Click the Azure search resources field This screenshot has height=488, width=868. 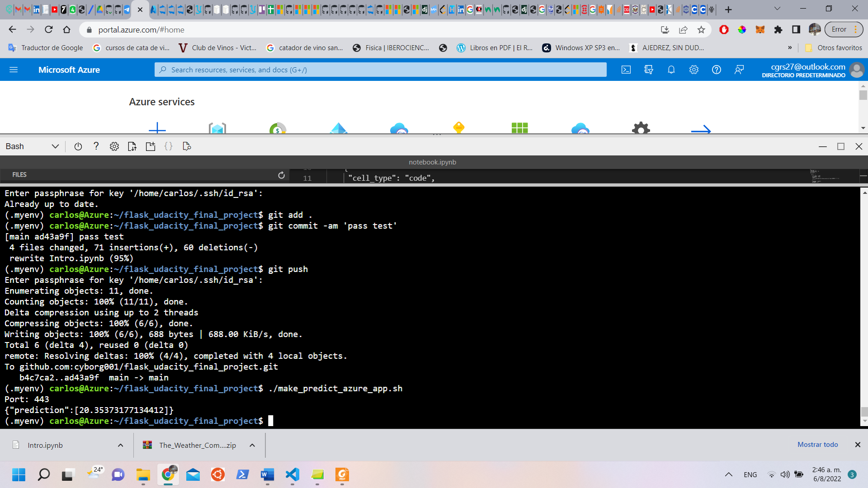tap(380, 70)
